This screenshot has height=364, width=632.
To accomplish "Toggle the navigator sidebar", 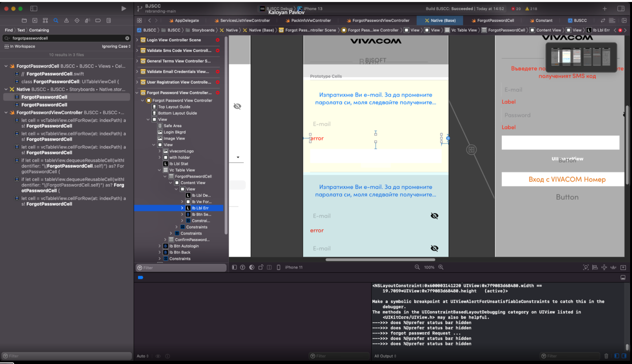I will click(x=34, y=9).
